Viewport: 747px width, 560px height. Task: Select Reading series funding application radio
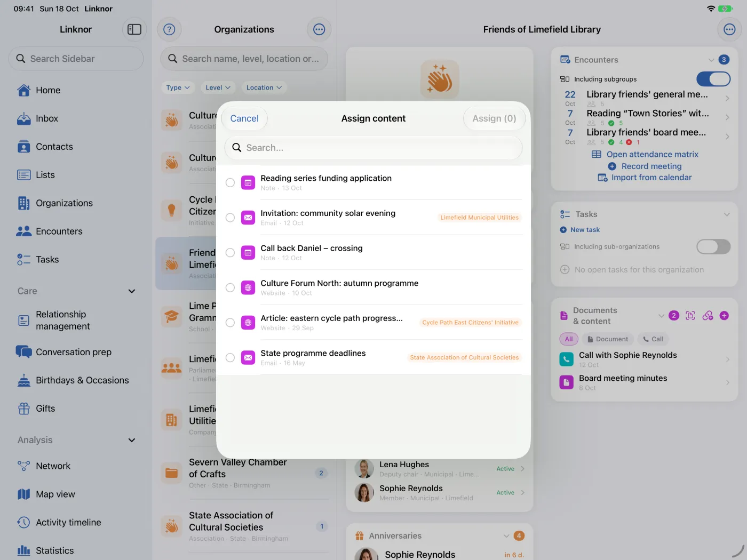coord(230,183)
